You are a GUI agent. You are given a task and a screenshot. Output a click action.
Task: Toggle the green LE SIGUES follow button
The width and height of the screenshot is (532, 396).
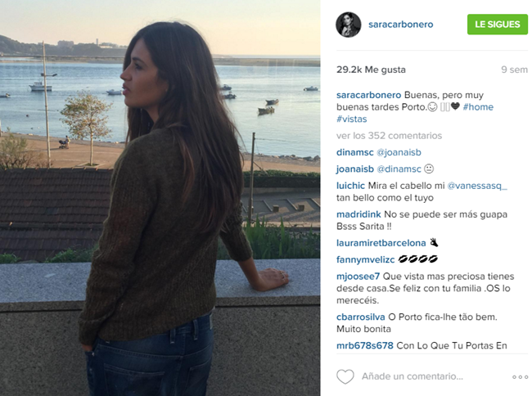pos(498,25)
